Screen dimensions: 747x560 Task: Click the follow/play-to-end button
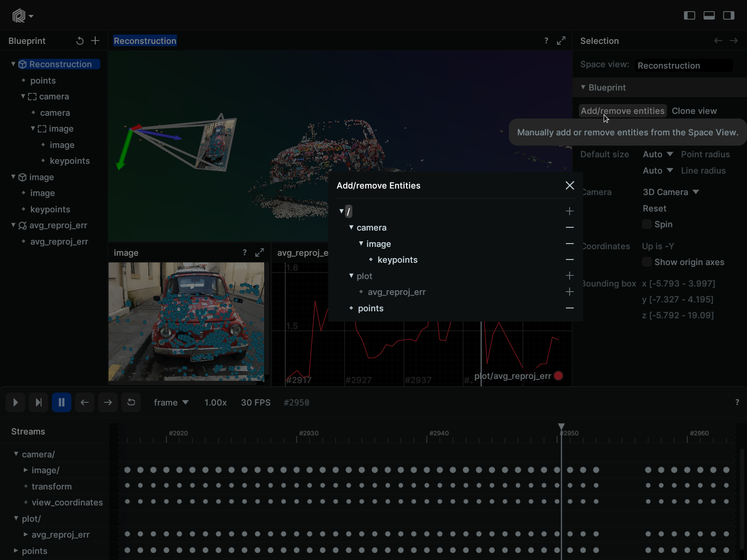pos(38,402)
